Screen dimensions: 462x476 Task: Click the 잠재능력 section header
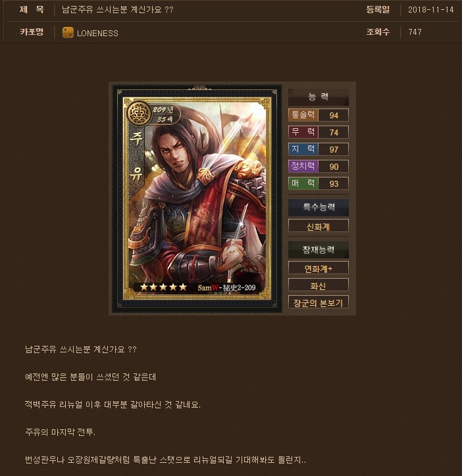319,250
